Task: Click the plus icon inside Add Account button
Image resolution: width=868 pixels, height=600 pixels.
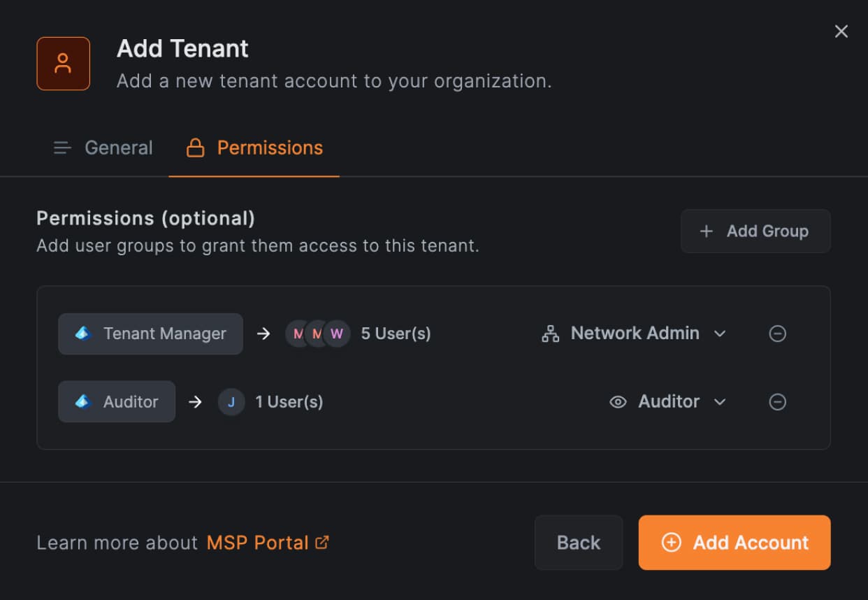Action: click(671, 543)
